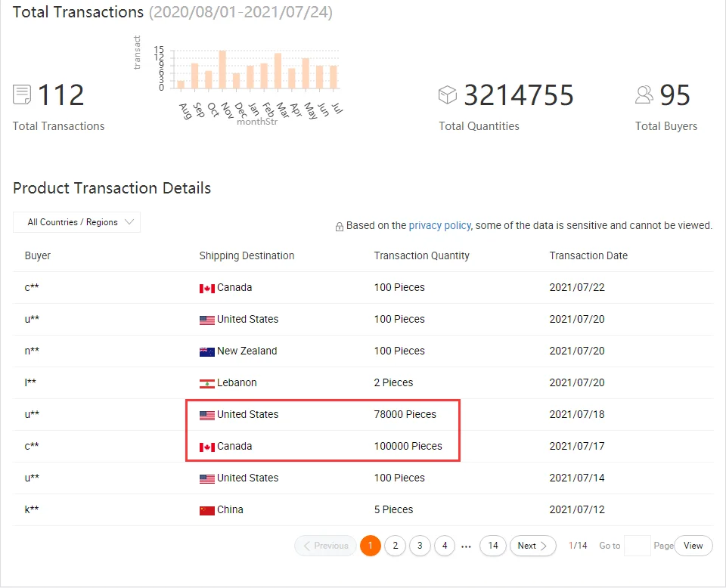Open the privacy policy link
Viewport: 726px width, 588px height.
coord(439,225)
